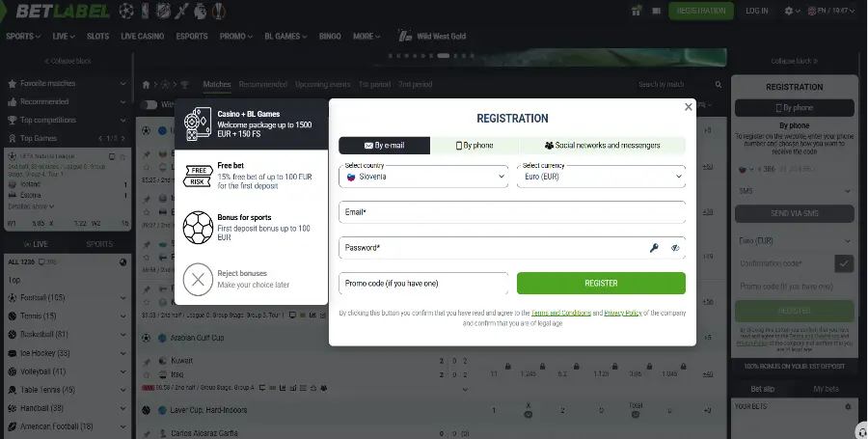The width and height of the screenshot is (868, 439).
Task: Close the registration dialog
Action: pos(688,107)
